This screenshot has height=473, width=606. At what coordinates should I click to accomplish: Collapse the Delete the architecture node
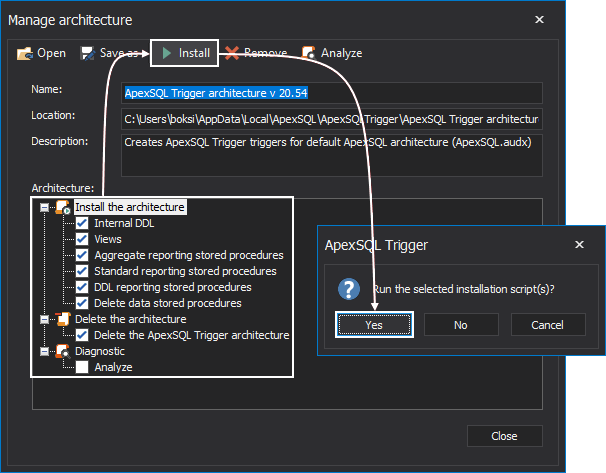(x=44, y=320)
